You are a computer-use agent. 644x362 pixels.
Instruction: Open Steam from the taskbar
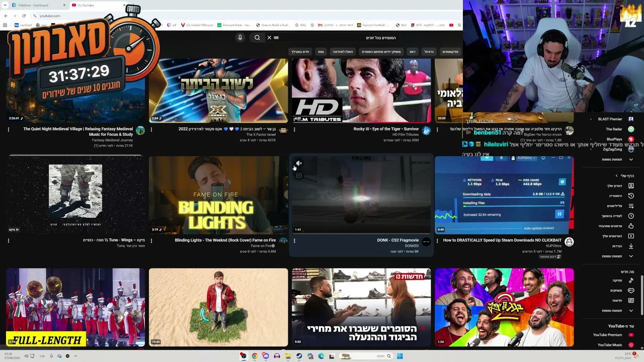[299, 356]
